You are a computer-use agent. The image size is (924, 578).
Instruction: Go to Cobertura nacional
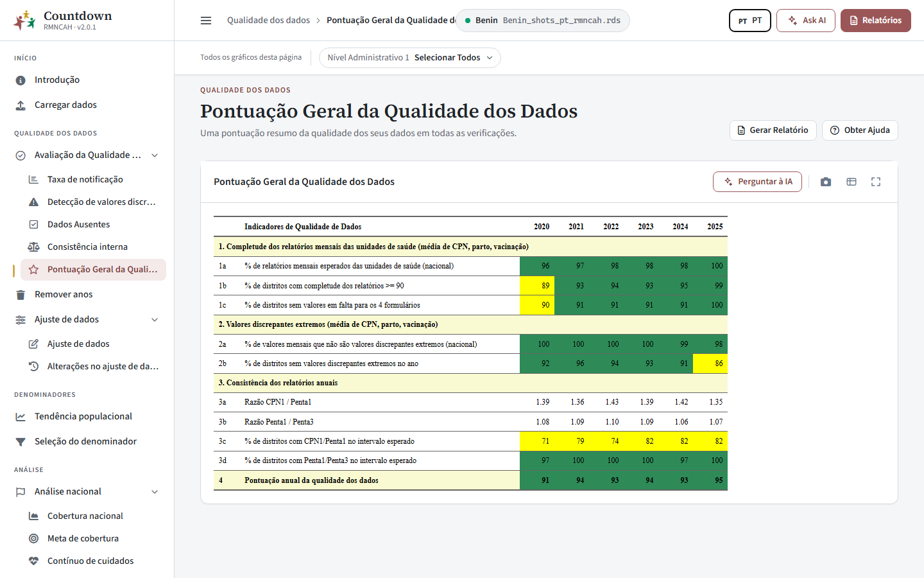click(x=85, y=516)
